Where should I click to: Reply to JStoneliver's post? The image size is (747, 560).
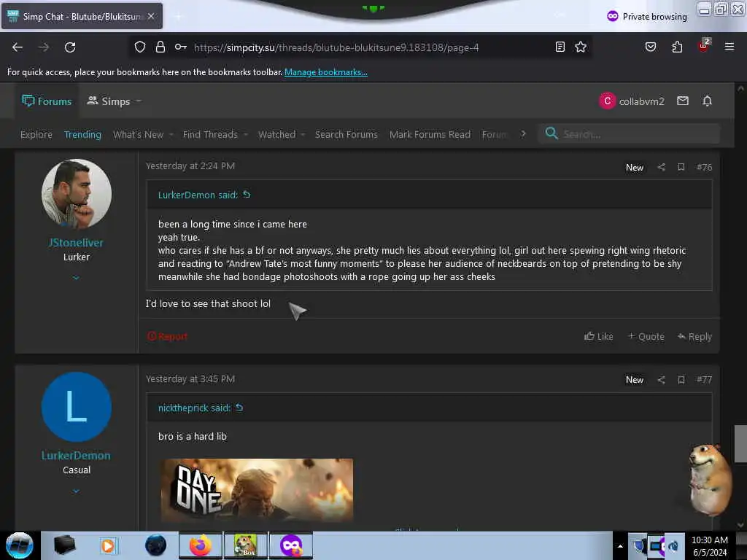click(x=694, y=336)
